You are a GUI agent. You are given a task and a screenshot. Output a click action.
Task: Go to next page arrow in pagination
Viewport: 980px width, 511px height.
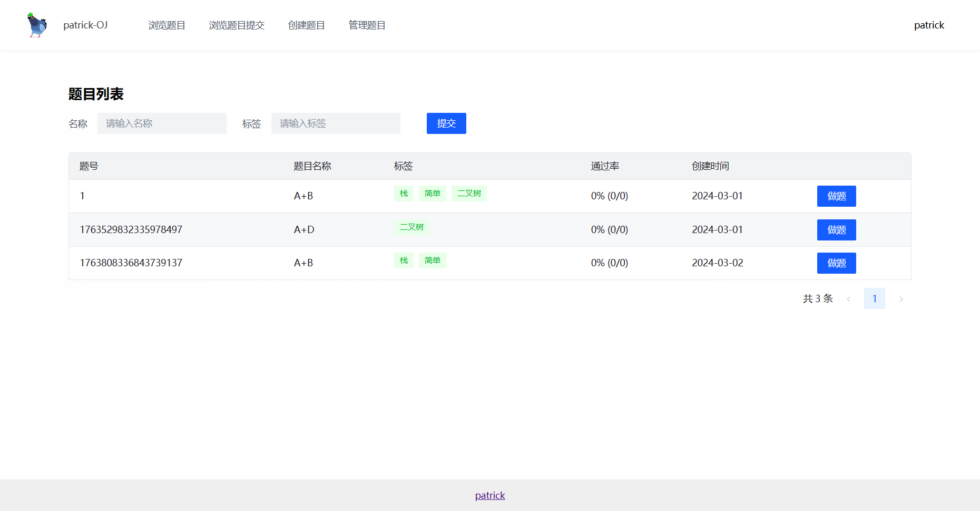pyautogui.click(x=901, y=299)
